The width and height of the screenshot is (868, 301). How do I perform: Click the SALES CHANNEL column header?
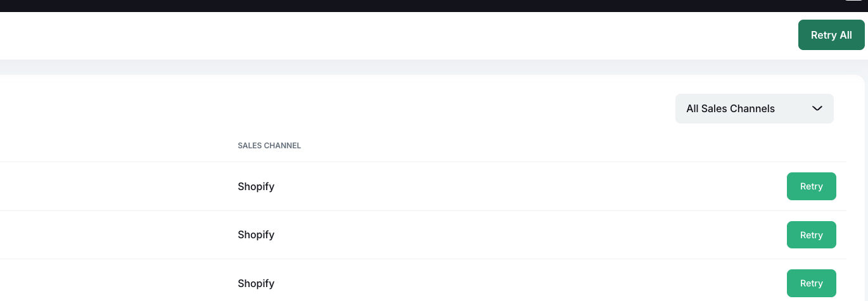269,146
